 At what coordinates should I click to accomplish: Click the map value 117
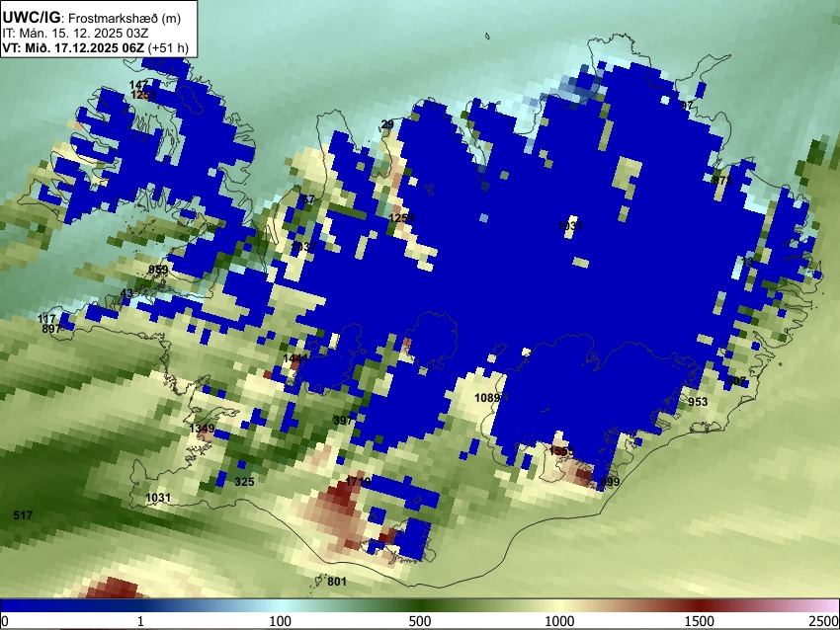coord(46,319)
